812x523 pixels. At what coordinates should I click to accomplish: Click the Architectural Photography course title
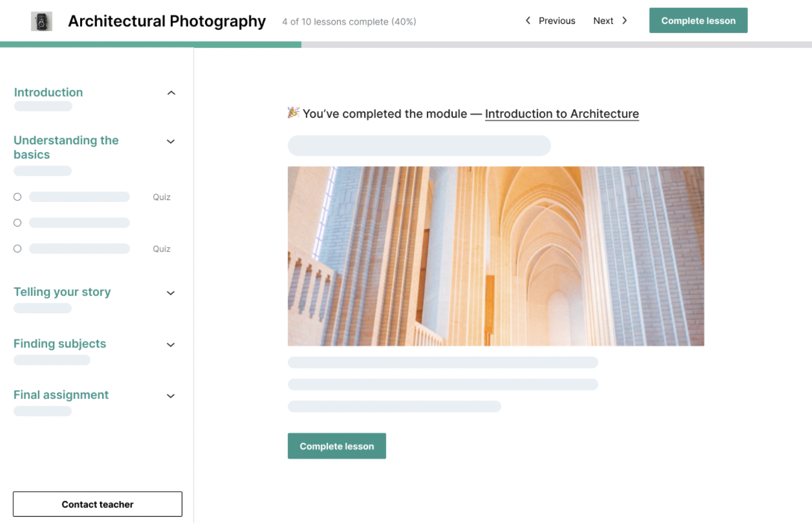(x=167, y=21)
